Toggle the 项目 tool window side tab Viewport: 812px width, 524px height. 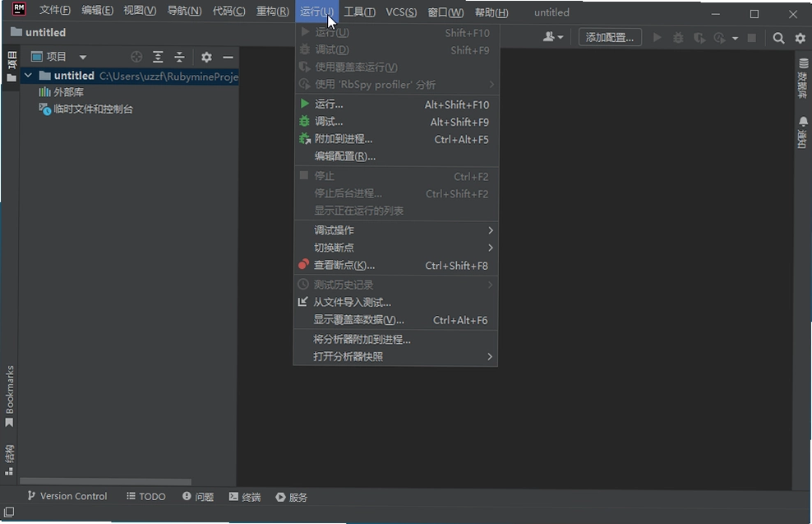[12, 67]
